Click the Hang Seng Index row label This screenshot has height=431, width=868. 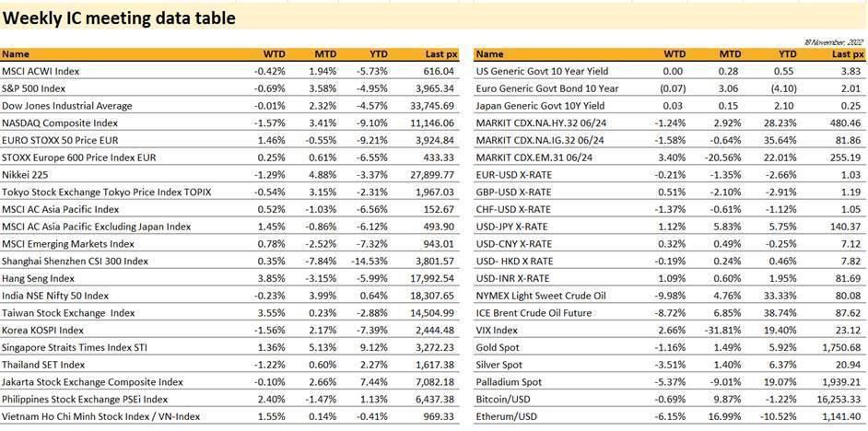tap(38, 278)
